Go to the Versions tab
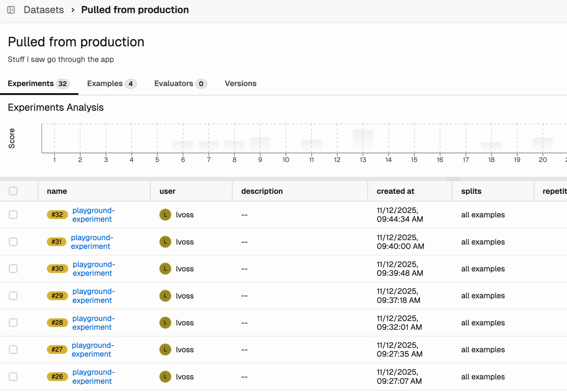Viewport: 567px width, 392px height. click(x=240, y=84)
